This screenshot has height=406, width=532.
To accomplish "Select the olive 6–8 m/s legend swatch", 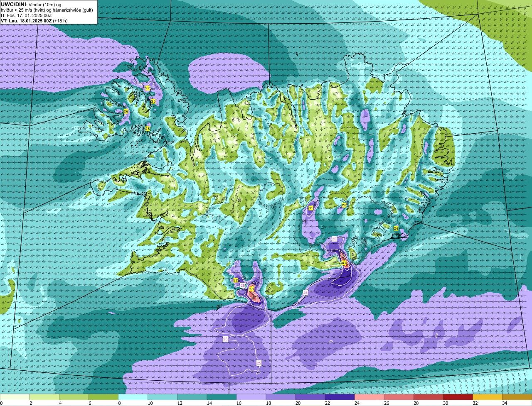I will [103, 397].
